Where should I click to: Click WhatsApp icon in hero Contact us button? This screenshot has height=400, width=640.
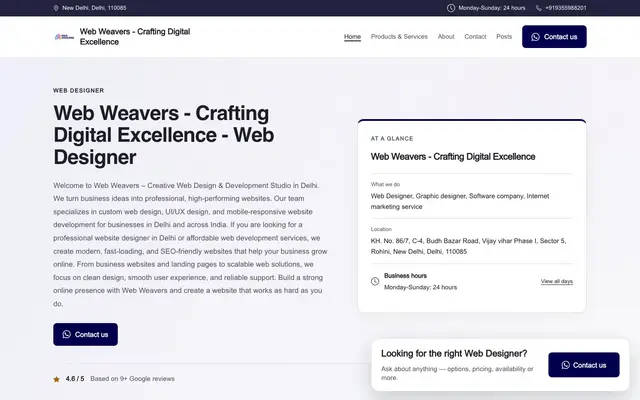67,334
